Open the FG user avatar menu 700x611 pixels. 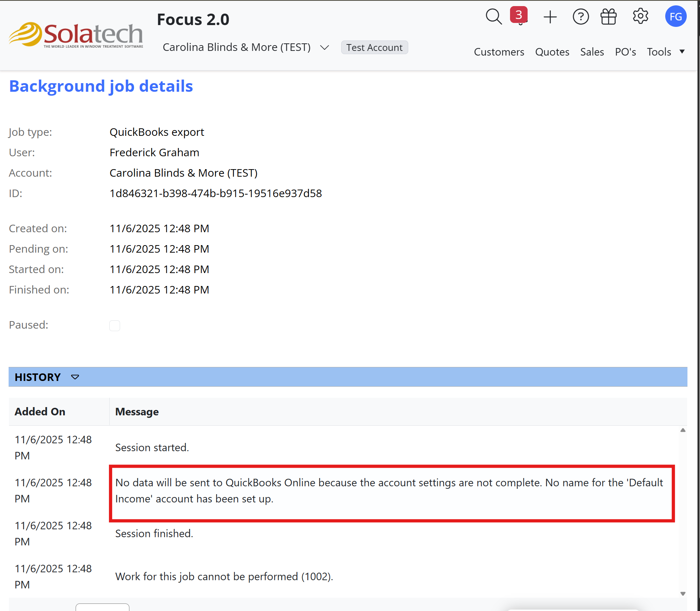coord(676,16)
